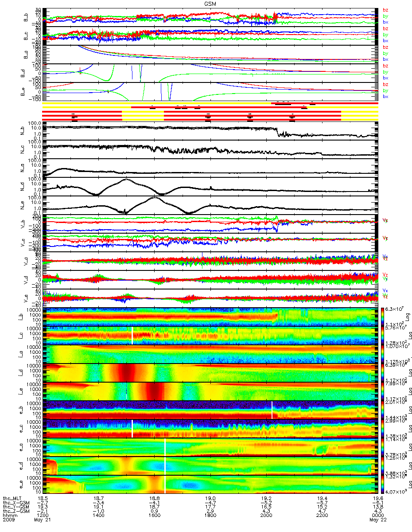412x532 pixels.
Task: Click the e_e electron spectrogram axis label
Action: click(21, 484)
